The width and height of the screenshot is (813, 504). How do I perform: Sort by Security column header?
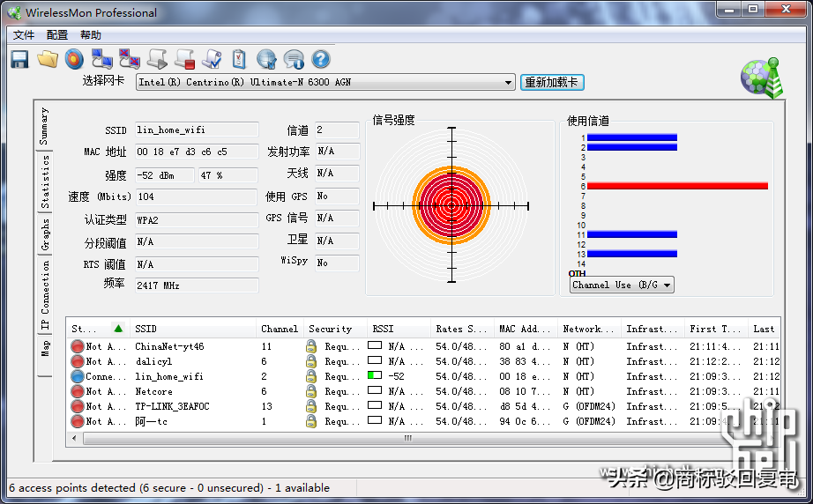[x=335, y=329]
